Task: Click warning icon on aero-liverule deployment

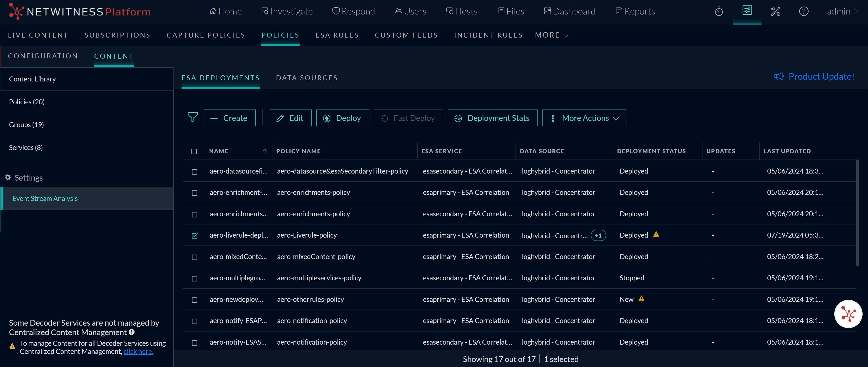Action: coord(656,234)
